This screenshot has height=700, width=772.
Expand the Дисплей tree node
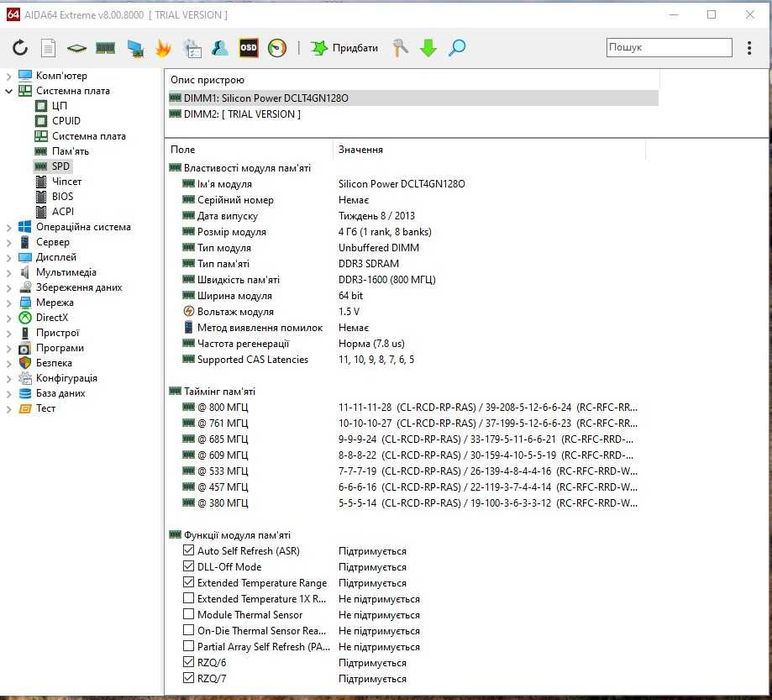point(8,257)
